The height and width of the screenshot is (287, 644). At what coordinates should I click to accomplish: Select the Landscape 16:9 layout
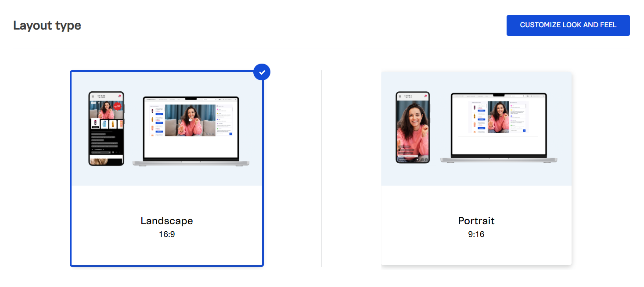coord(167,168)
